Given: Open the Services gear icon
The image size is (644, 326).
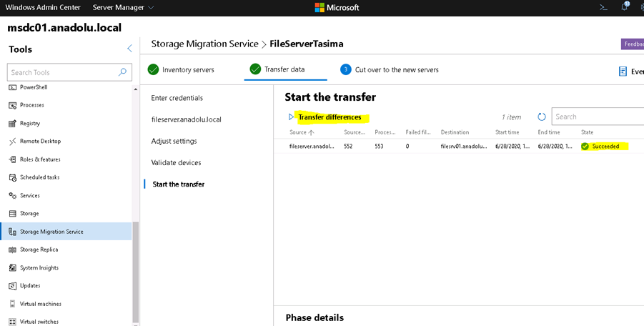Looking at the screenshot, I should 12,195.
